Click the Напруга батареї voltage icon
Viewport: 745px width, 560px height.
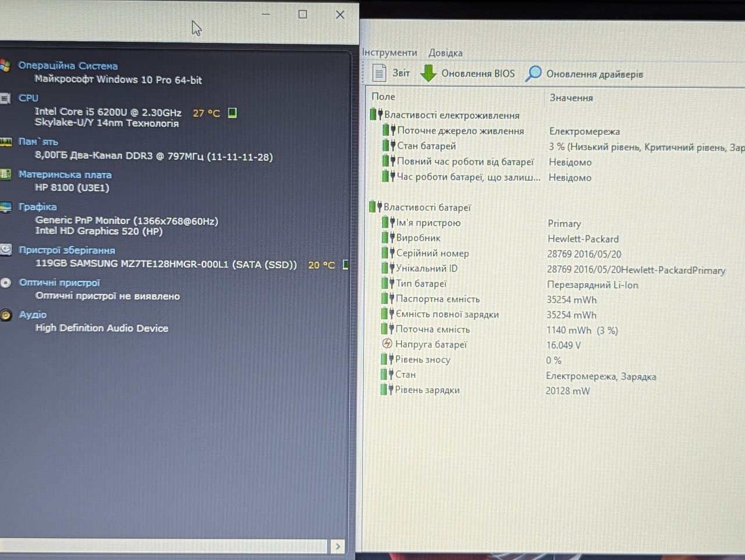[387, 344]
